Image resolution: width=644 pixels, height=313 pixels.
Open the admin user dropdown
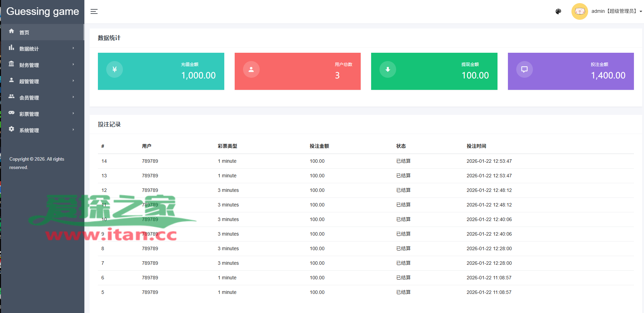pyautogui.click(x=616, y=11)
